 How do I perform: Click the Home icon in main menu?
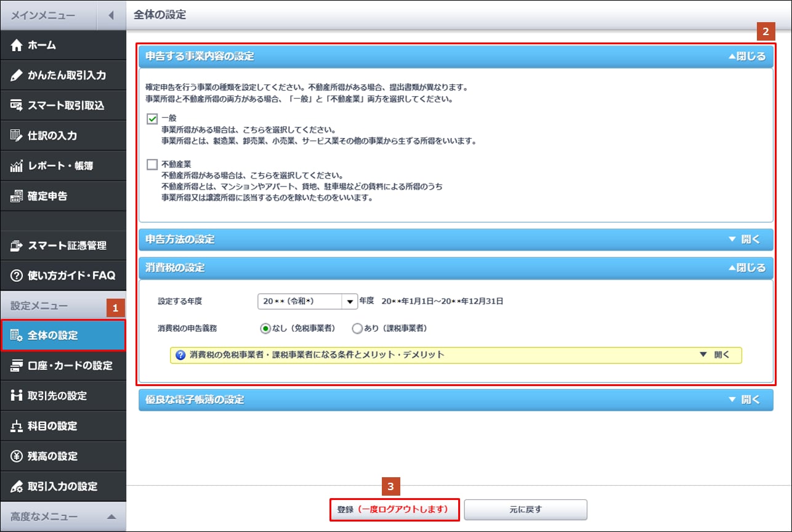[x=17, y=46]
